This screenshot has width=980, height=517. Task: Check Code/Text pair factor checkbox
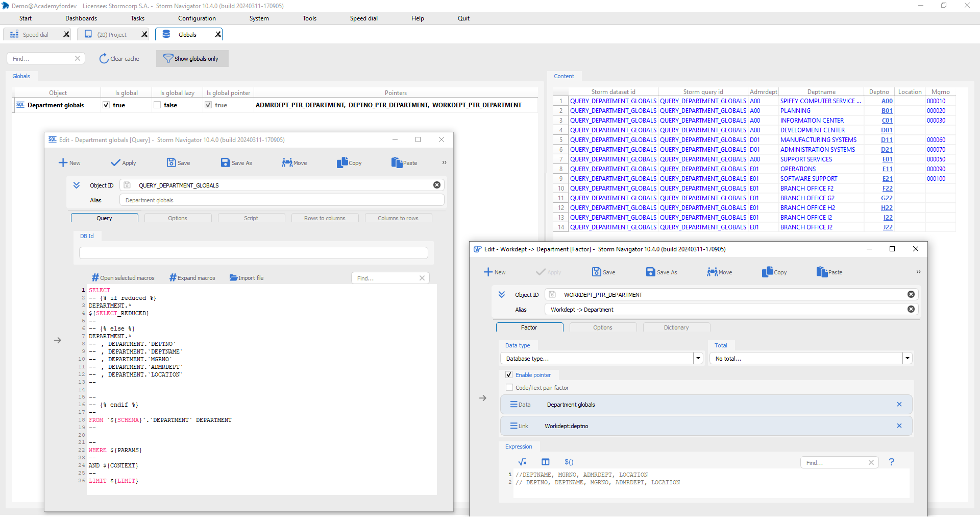click(x=509, y=387)
